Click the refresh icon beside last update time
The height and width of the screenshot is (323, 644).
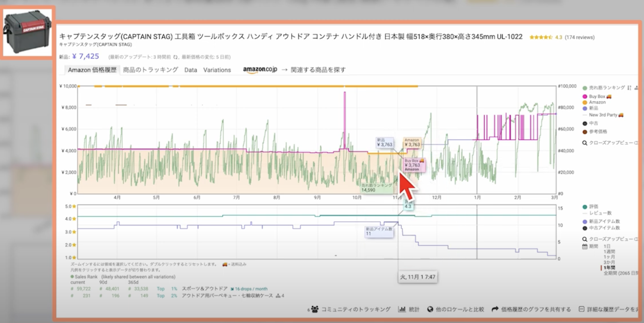tap(175, 57)
